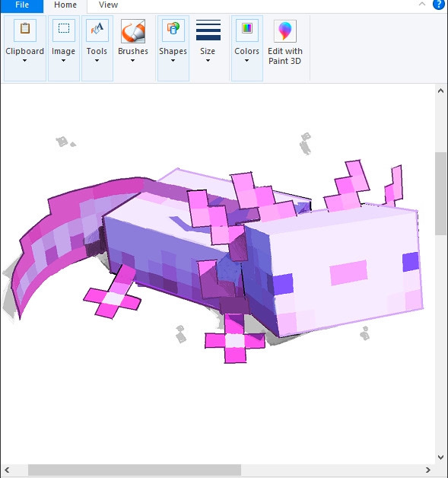Expand the Colors dropdown arrow
The image size is (448, 478).
click(x=246, y=60)
